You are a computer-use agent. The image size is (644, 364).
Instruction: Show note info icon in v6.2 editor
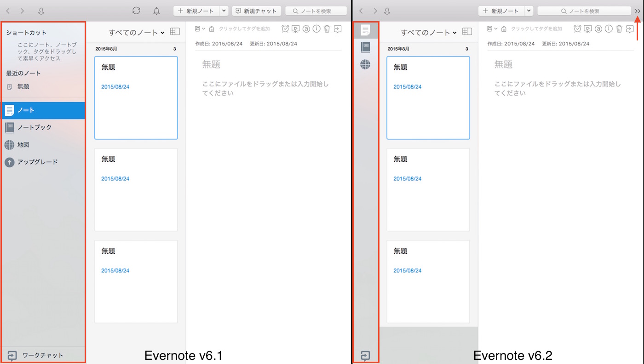point(609,28)
